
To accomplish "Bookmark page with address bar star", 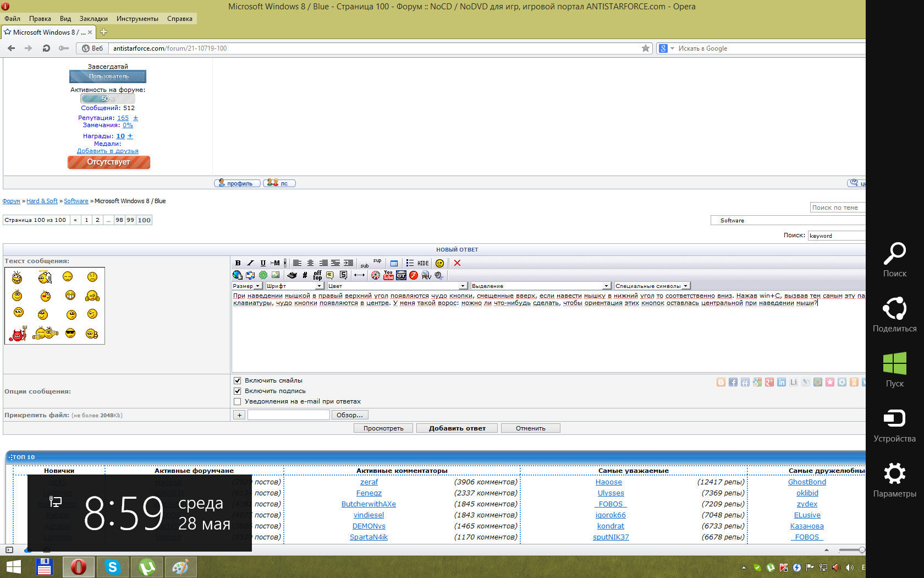I will pyautogui.click(x=646, y=48).
